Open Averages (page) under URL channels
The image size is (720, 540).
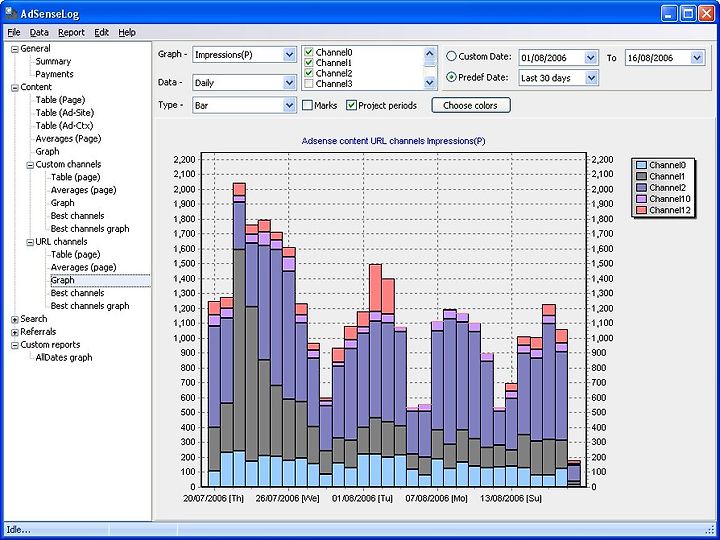coord(83,267)
